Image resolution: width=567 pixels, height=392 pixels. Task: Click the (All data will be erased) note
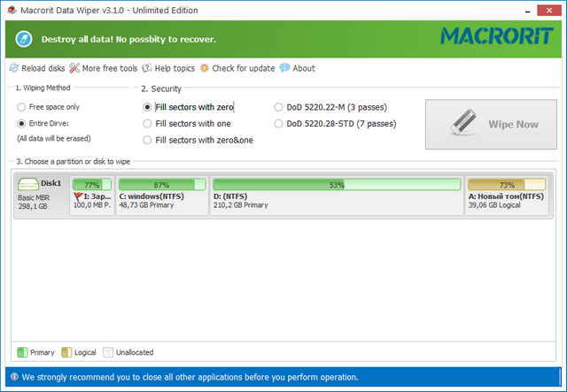point(54,138)
